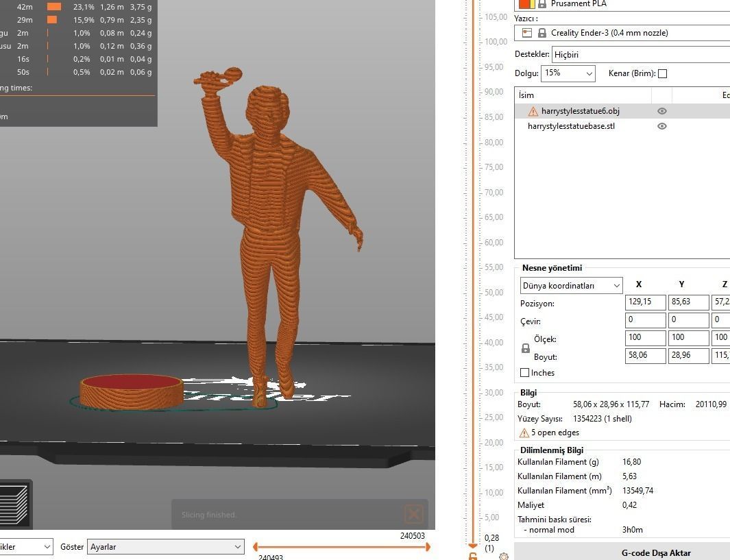Click the 23,1% entry in the legend
Image resolution: width=730 pixels, height=560 pixels.
point(84,7)
